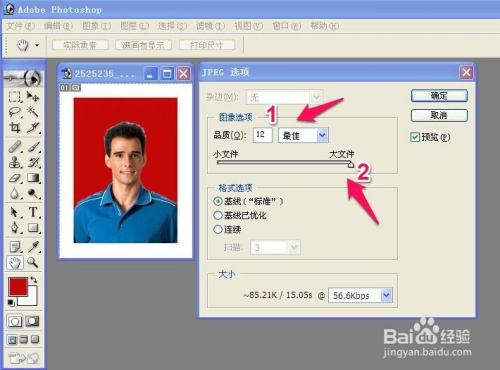This screenshot has width=500, height=370.
Task: Click the 取消 Cancel button
Action: pyautogui.click(x=439, y=116)
